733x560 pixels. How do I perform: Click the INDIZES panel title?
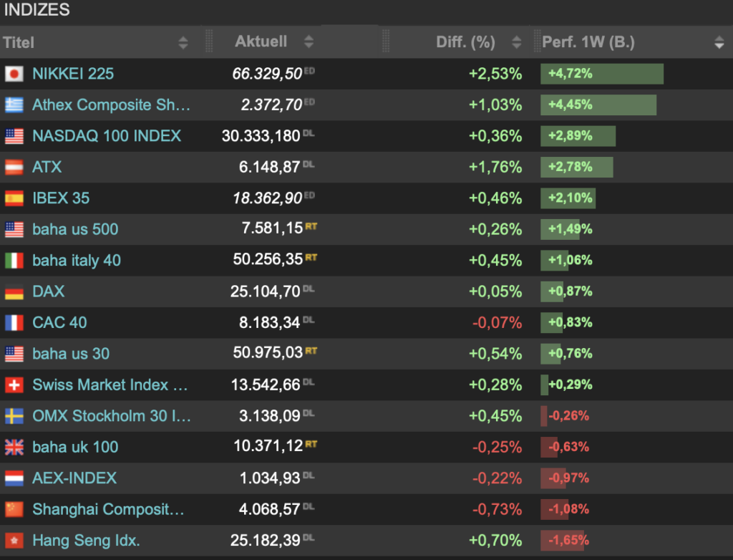[37, 9]
